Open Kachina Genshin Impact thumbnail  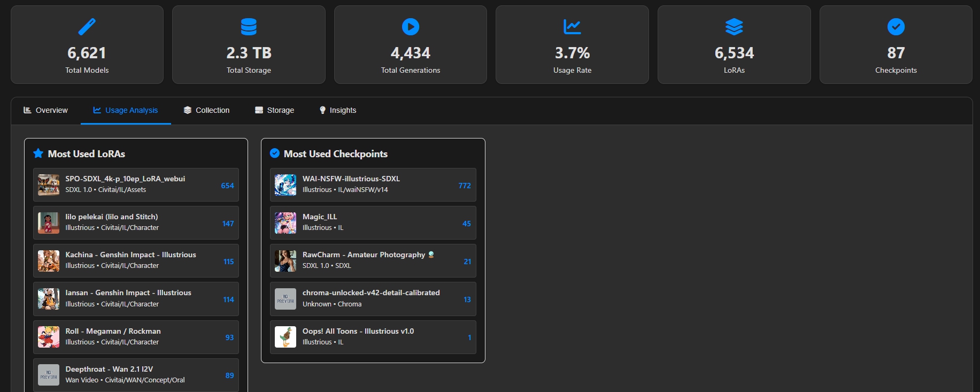coord(49,261)
